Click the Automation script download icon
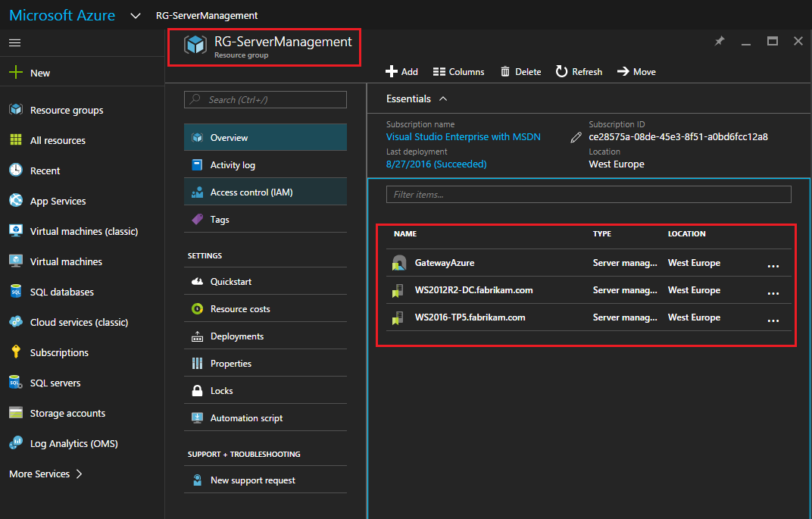 (x=197, y=418)
